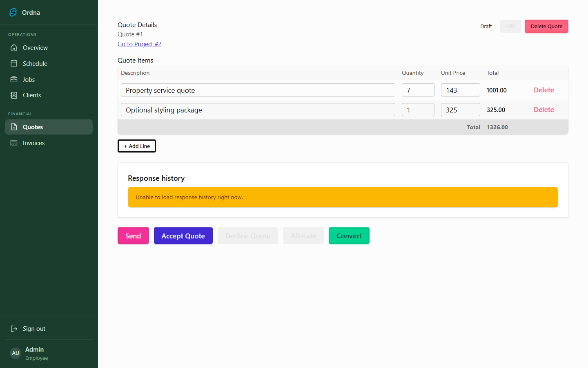Send the quote
Screen dimensions: 588x368
[133, 236]
